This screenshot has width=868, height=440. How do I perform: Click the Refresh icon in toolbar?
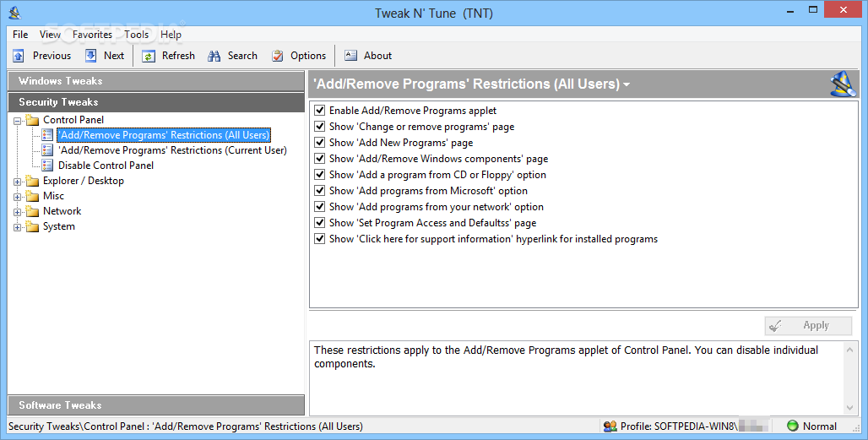149,56
